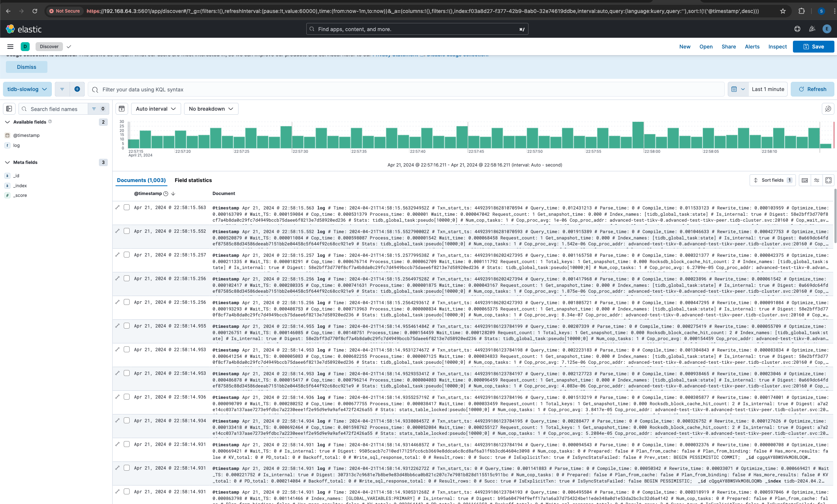Click the chart edit visualization icon
The height and width of the screenshot is (504, 837).
point(828,109)
